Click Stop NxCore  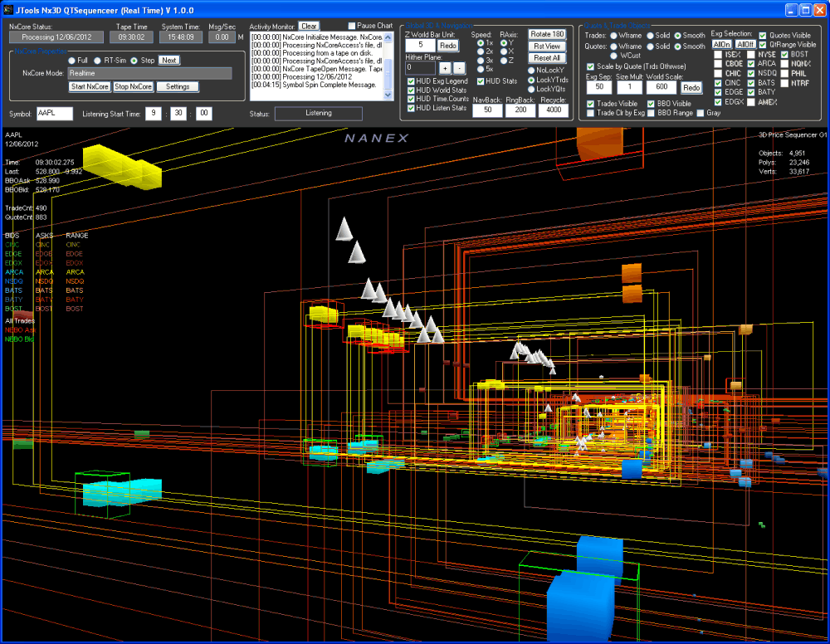(x=133, y=87)
